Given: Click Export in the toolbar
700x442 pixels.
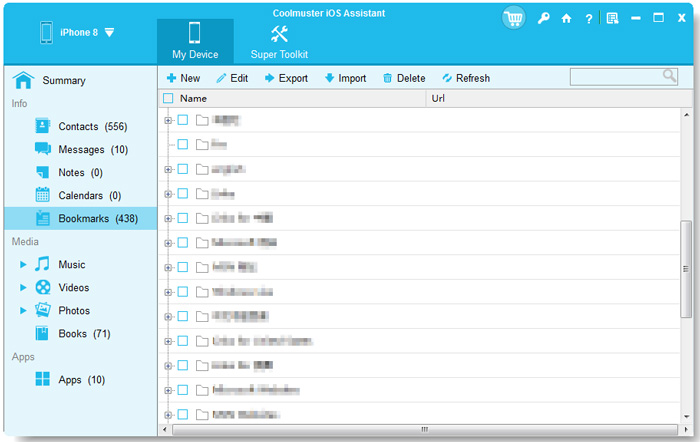Looking at the screenshot, I should 286,78.
